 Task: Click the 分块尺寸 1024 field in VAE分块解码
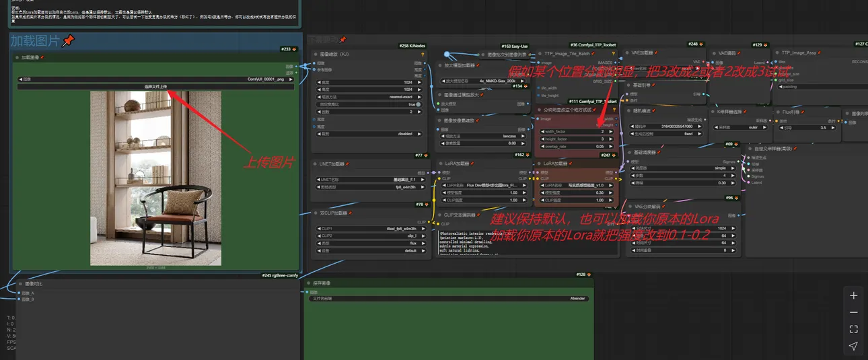click(x=684, y=228)
